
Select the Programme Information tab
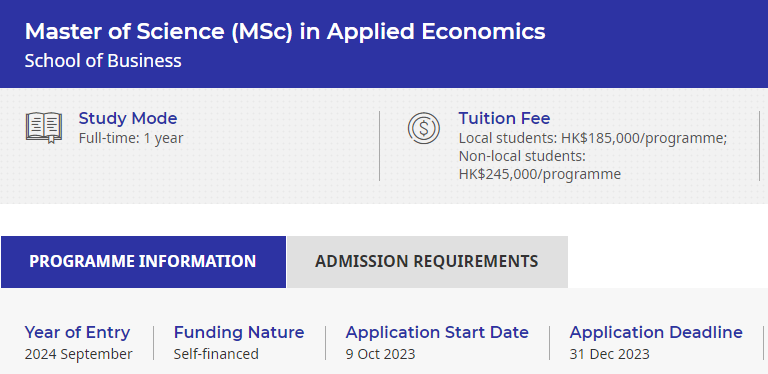click(143, 262)
